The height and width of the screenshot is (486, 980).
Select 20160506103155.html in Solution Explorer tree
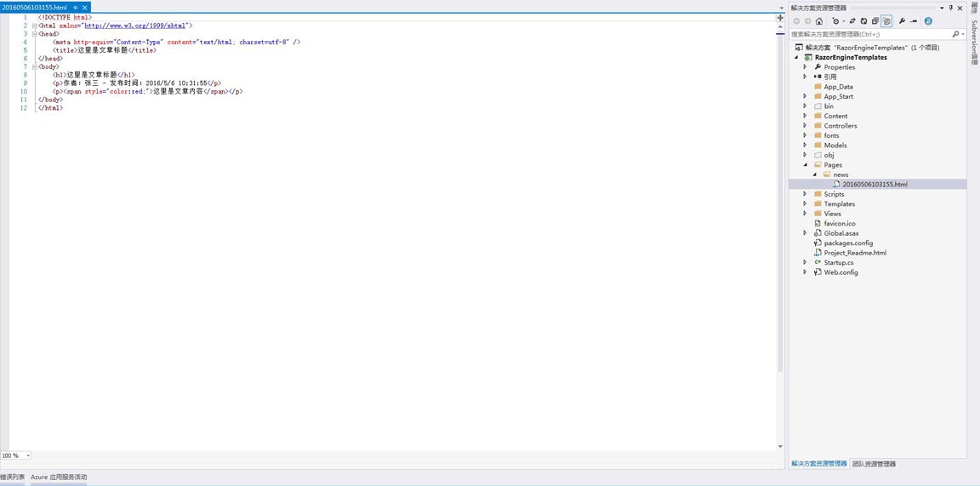click(x=875, y=185)
